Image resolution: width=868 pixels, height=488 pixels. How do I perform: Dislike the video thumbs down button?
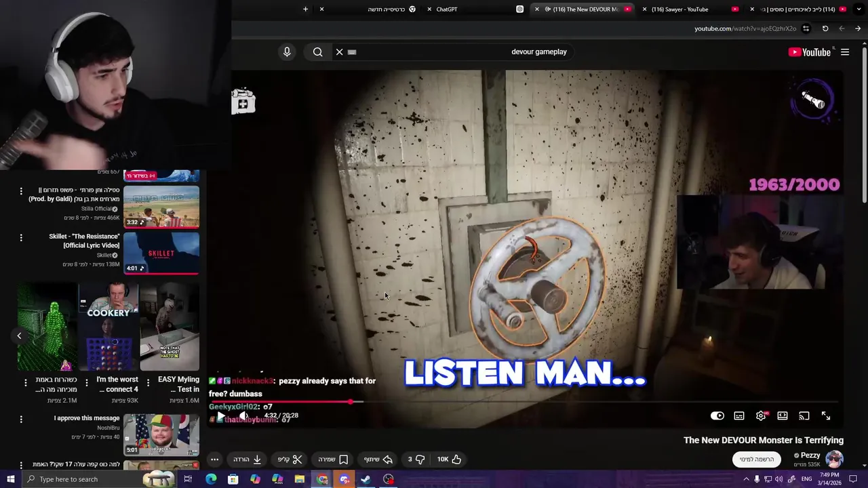pyautogui.click(x=416, y=459)
